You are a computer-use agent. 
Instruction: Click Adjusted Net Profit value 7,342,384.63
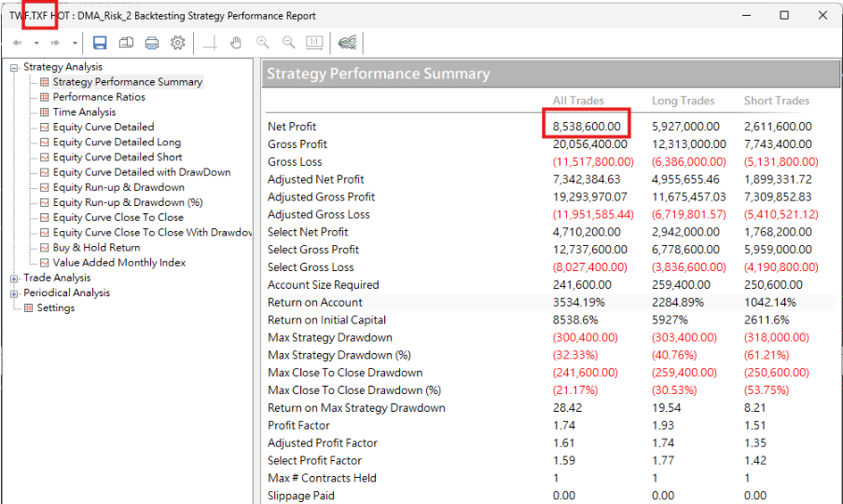[587, 180]
